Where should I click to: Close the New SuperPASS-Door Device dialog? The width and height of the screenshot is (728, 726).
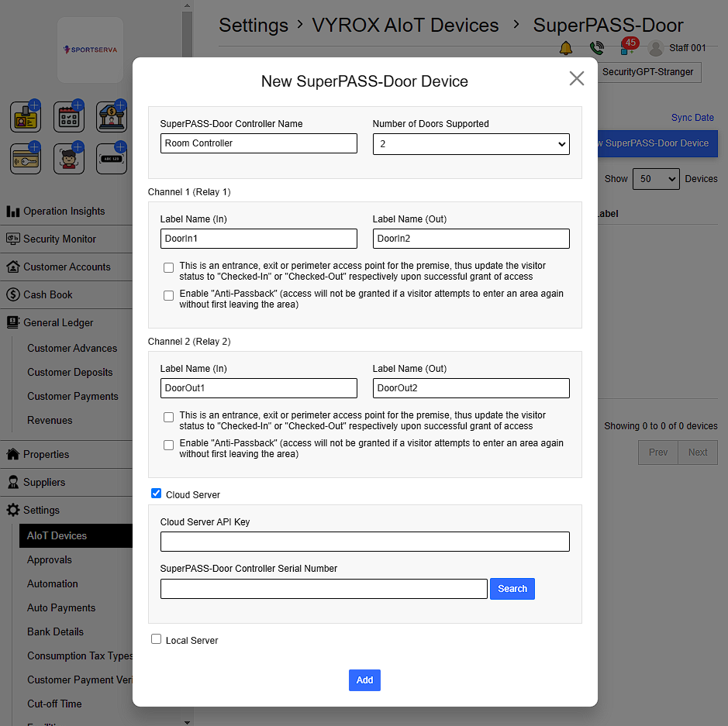pyautogui.click(x=576, y=78)
